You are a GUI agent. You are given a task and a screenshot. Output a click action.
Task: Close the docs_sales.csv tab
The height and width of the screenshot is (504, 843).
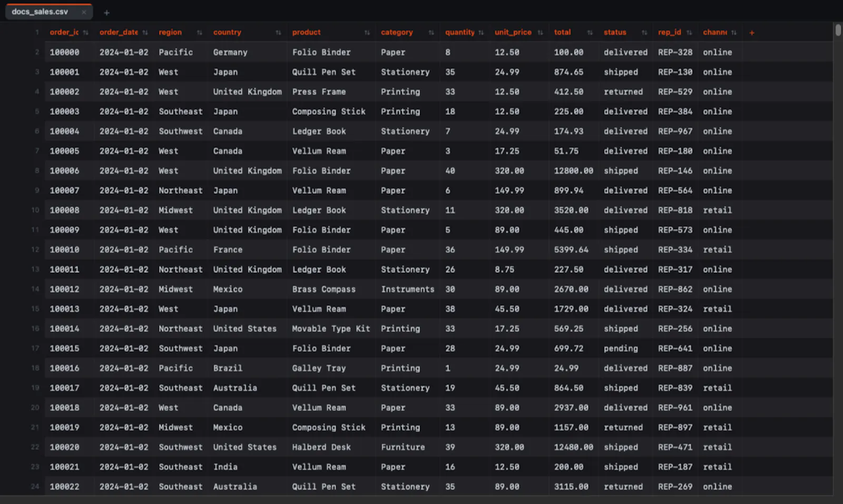pos(83,12)
